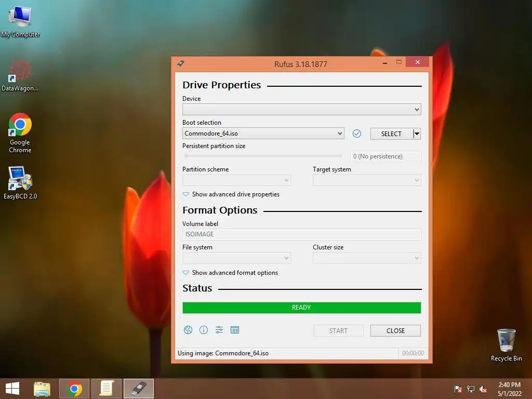Open the Cluster size dropdown

click(367, 258)
